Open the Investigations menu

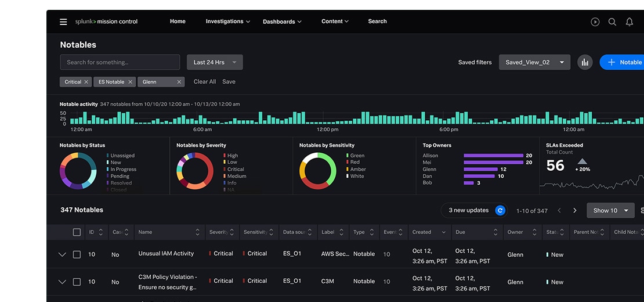point(227,21)
